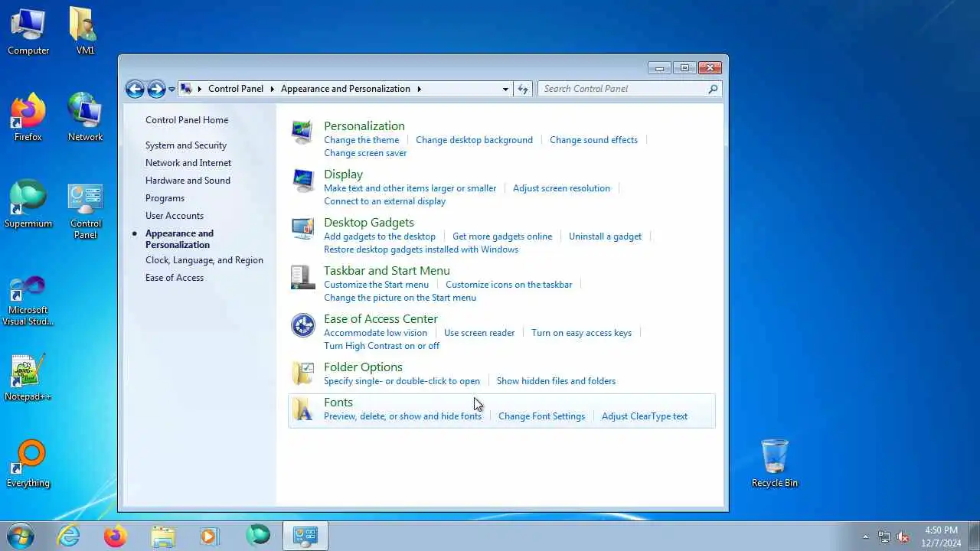Go forward with the Forward arrow button
Viewport: 980px width, 551px height.
pyautogui.click(x=156, y=89)
